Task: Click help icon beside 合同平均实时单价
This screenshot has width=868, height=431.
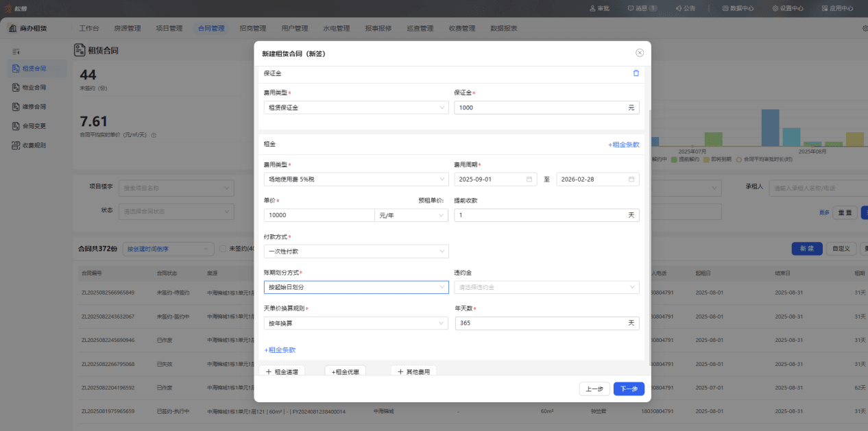Action: click(x=154, y=135)
